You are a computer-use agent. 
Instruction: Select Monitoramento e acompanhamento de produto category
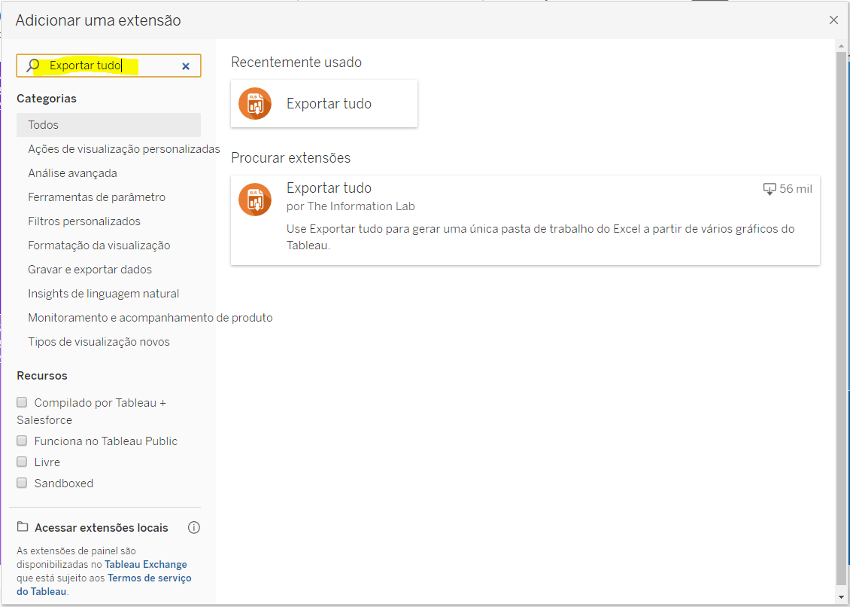pyautogui.click(x=150, y=318)
